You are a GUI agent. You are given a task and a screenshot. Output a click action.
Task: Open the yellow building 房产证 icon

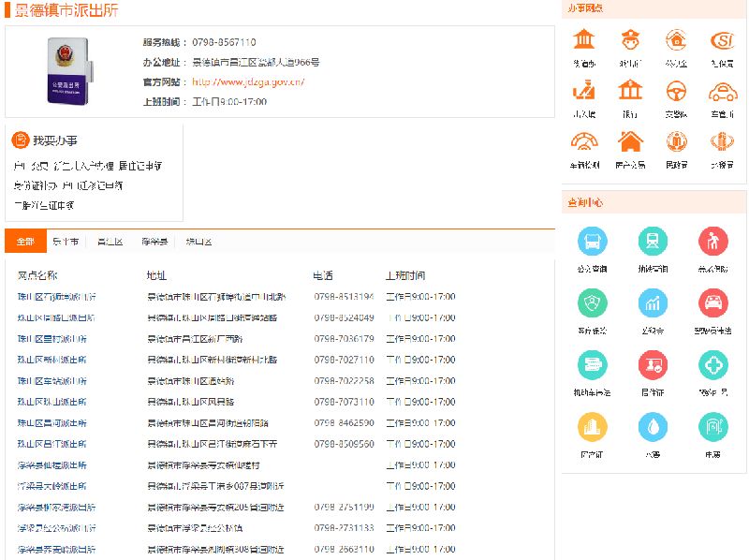pos(592,427)
